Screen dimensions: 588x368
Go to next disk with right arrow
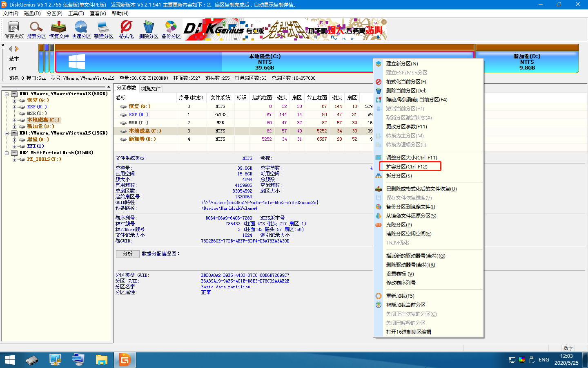click(17, 49)
